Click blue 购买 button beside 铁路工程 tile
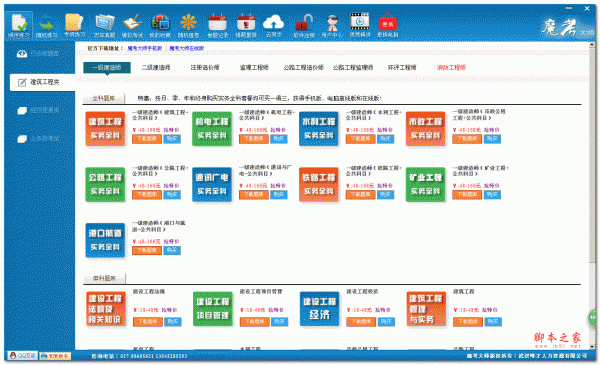The image size is (600, 365). (385, 195)
